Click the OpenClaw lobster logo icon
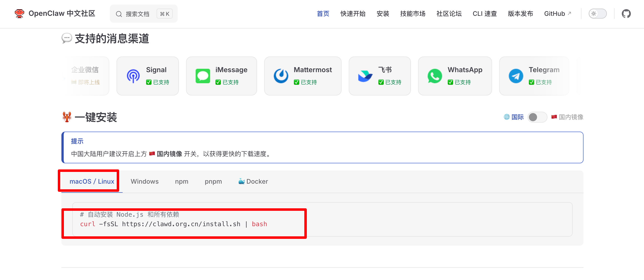This screenshot has height=280, width=644. pyautogui.click(x=19, y=14)
